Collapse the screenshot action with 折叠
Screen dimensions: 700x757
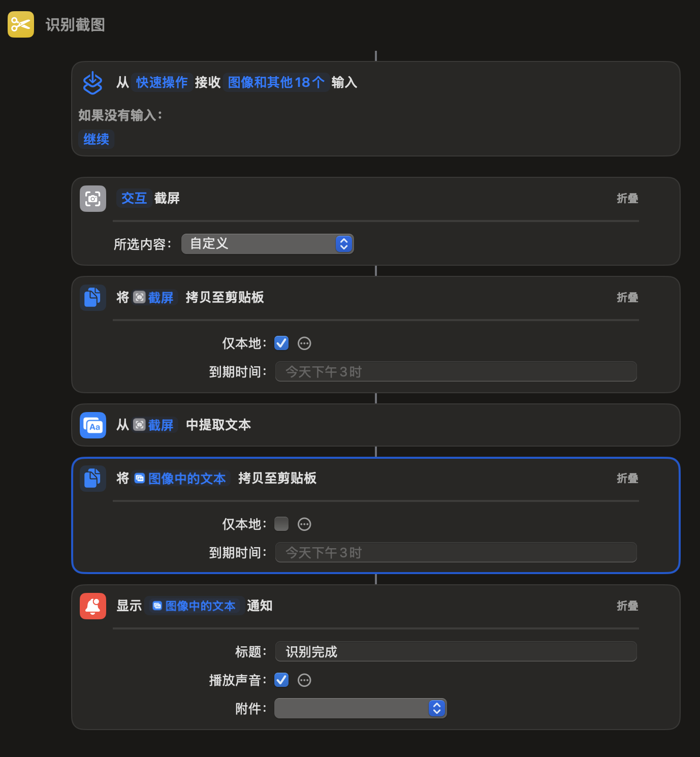pos(627,199)
